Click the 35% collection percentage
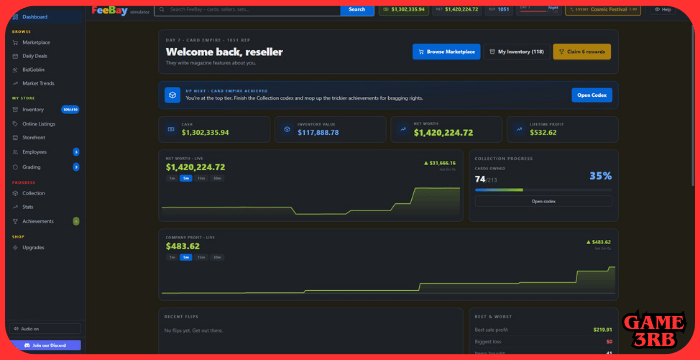Screen dimensions: 700x360 tap(600, 176)
